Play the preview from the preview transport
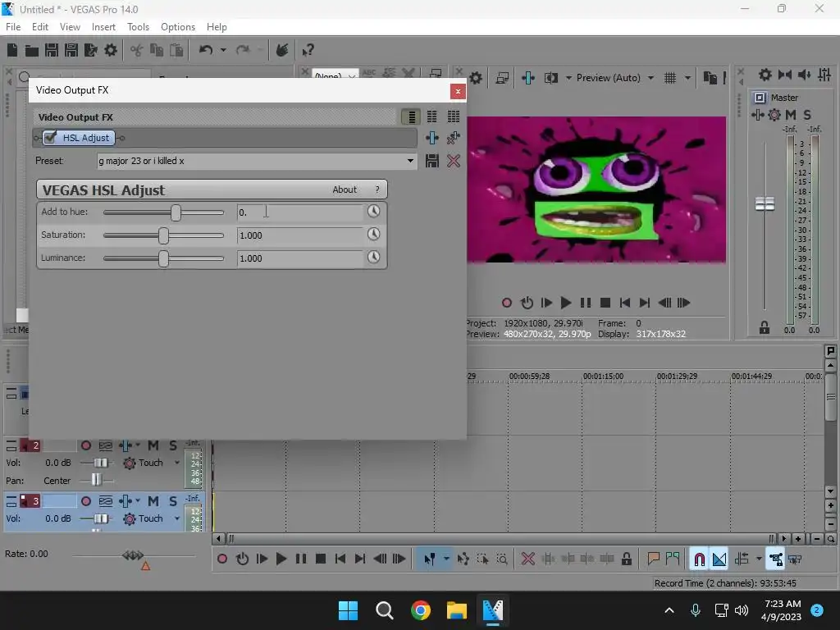Image resolution: width=840 pixels, height=630 pixels. coord(566,304)
